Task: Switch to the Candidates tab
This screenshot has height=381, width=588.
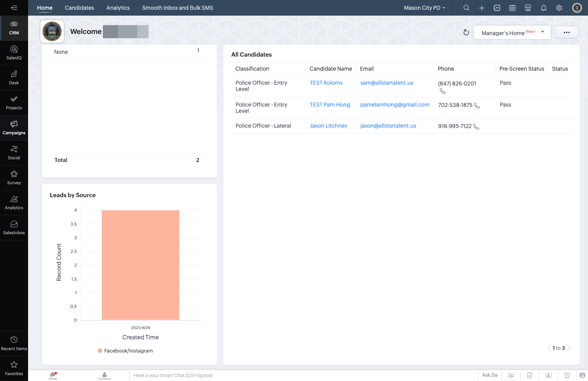Action: coord(80,8)
